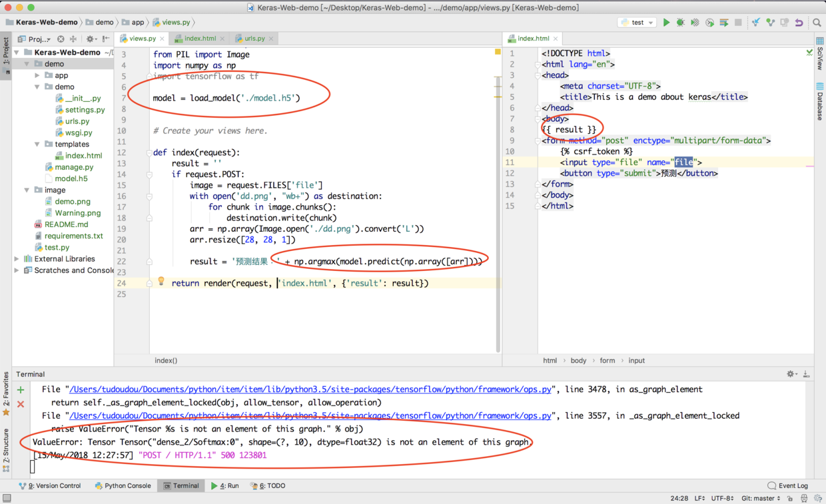The image size is (826, 504).
Task: Toggle tool window bars in bottom-left corner
Action: [x=7, y=498]
